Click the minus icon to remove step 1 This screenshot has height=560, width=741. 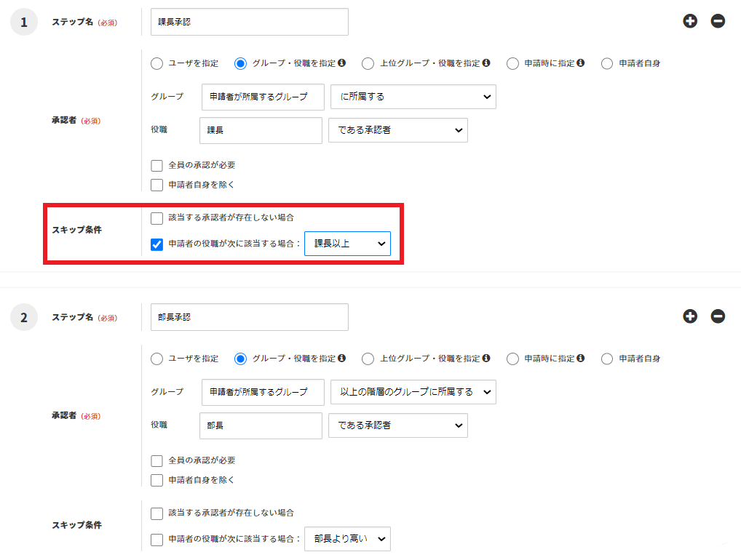(718, 21)
